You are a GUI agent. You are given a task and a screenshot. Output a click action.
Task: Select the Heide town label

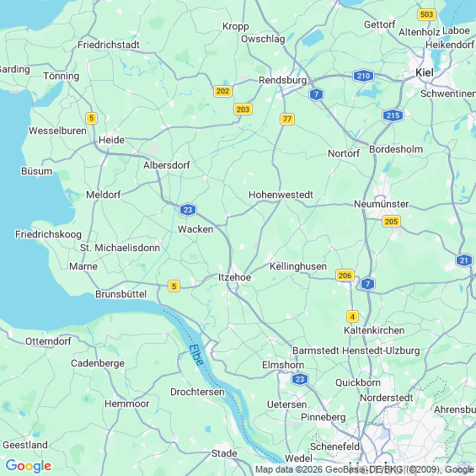(x=111, y=140)
